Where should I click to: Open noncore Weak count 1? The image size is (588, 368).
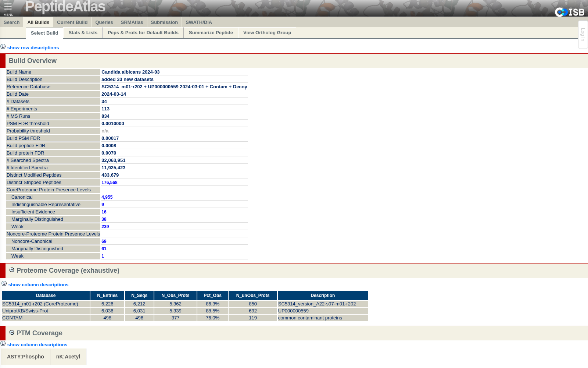(x=103, y=256)
